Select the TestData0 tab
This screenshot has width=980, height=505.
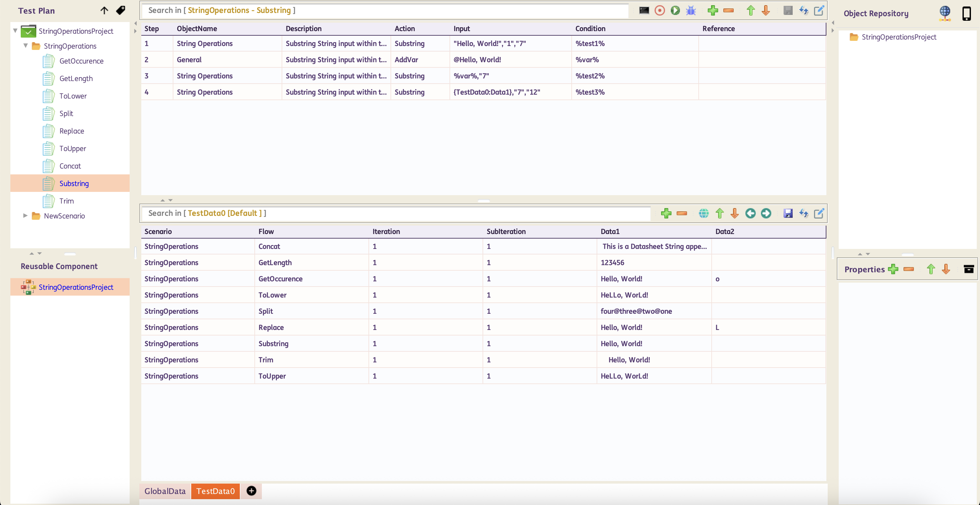(x=215, y=491)
